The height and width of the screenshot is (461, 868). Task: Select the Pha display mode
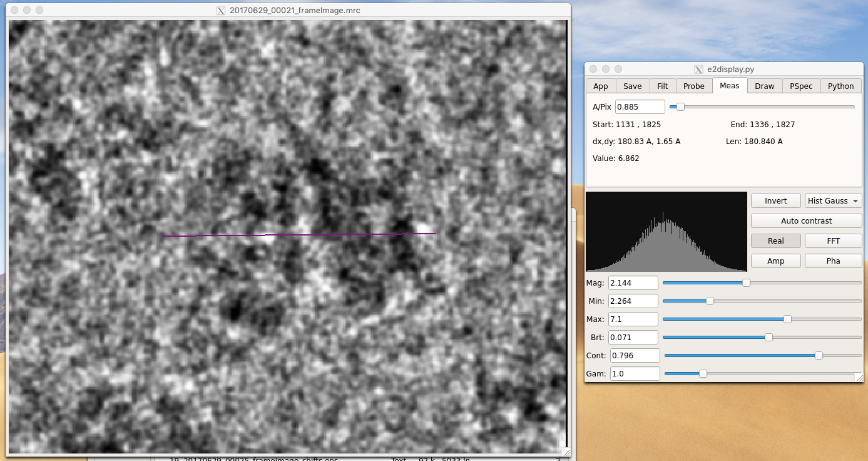[x=834, y=261]
